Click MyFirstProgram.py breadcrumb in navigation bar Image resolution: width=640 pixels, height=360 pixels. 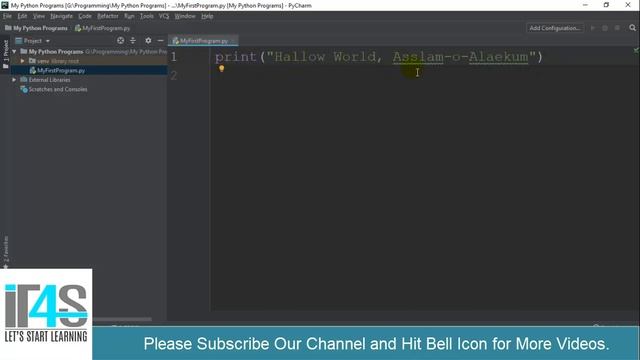coord(102,28)
